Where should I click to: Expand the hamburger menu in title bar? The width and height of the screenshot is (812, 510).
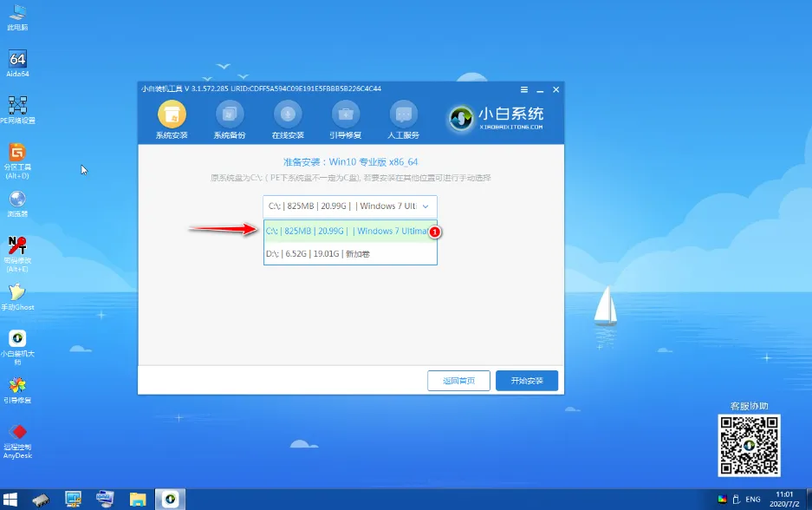[x=523, y=88]
